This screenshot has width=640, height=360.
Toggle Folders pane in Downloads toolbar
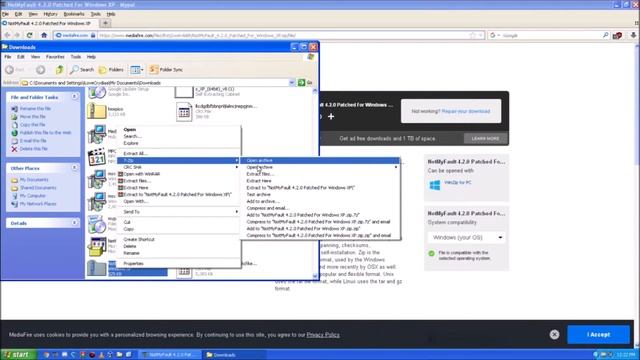(111, 70)
